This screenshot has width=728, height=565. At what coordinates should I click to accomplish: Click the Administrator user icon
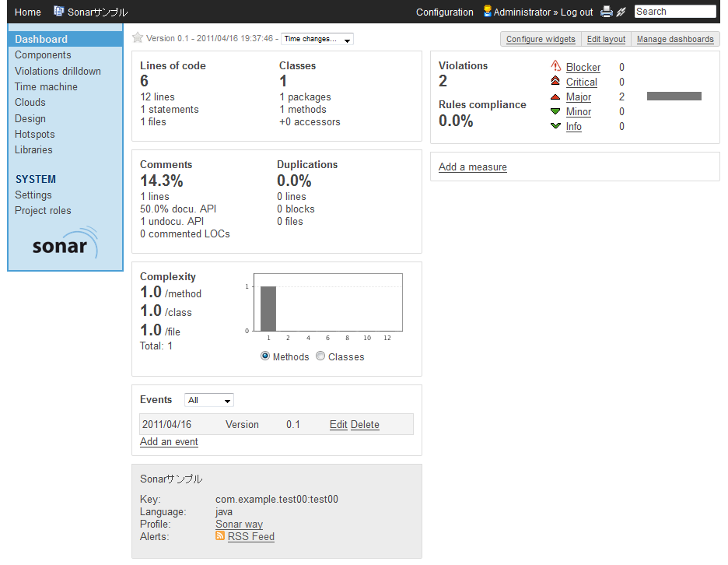[x=487, y=11]
